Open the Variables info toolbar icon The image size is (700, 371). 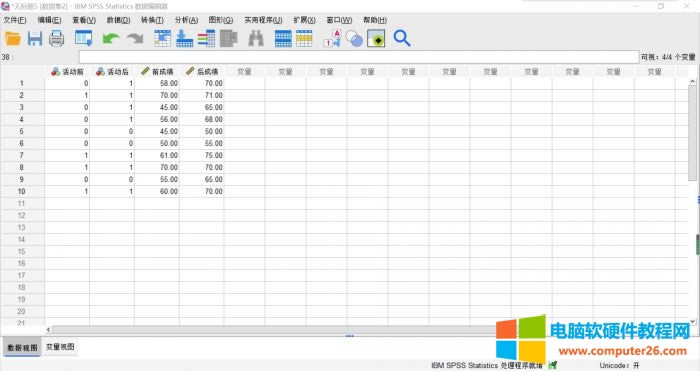[x=206, y=38]
